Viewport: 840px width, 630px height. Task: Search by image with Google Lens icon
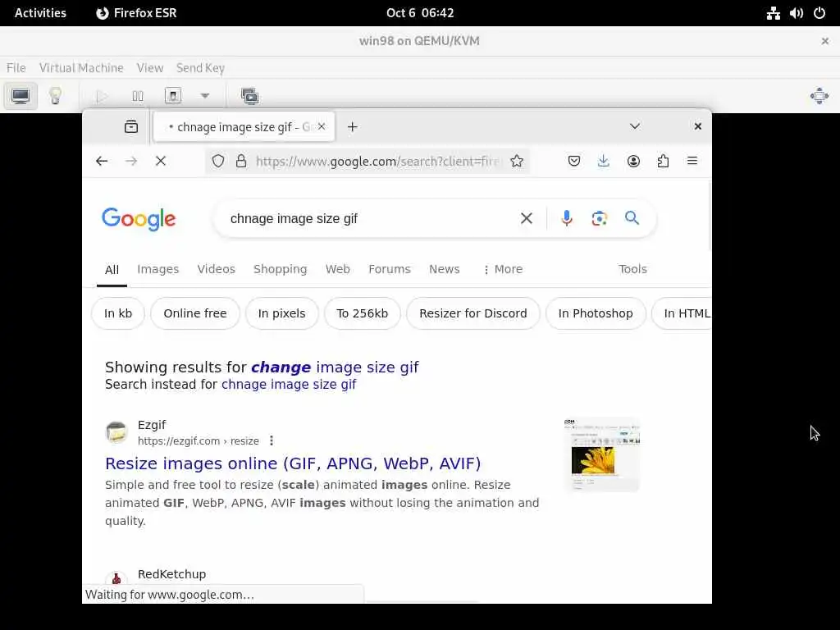pyautogui.click(x=599, y=218)
